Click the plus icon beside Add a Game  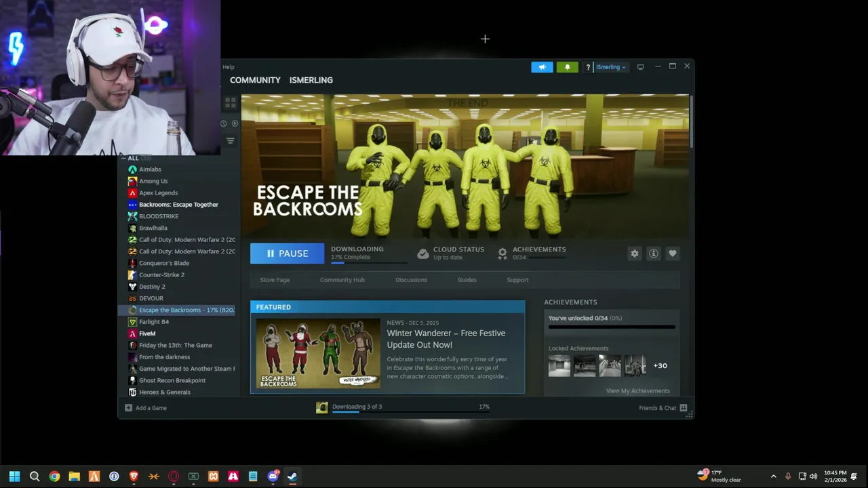coord(128,408)
